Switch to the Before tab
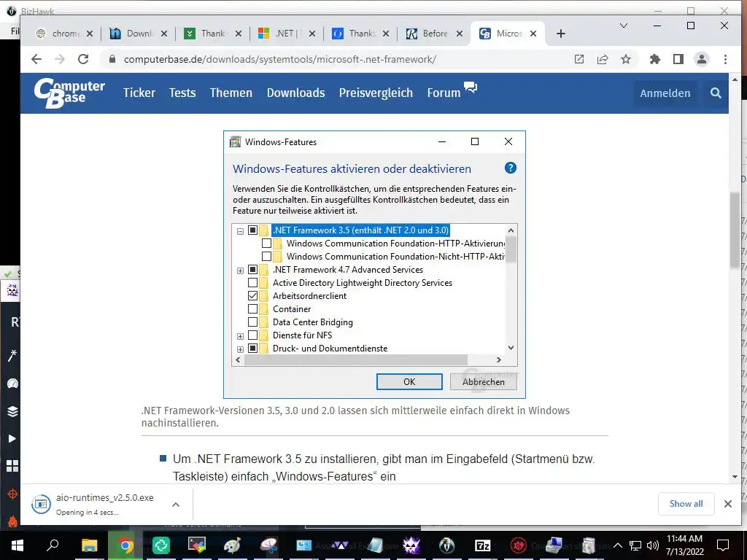The width and height of the screenshot is (747, 560). [x=435, y=34]
